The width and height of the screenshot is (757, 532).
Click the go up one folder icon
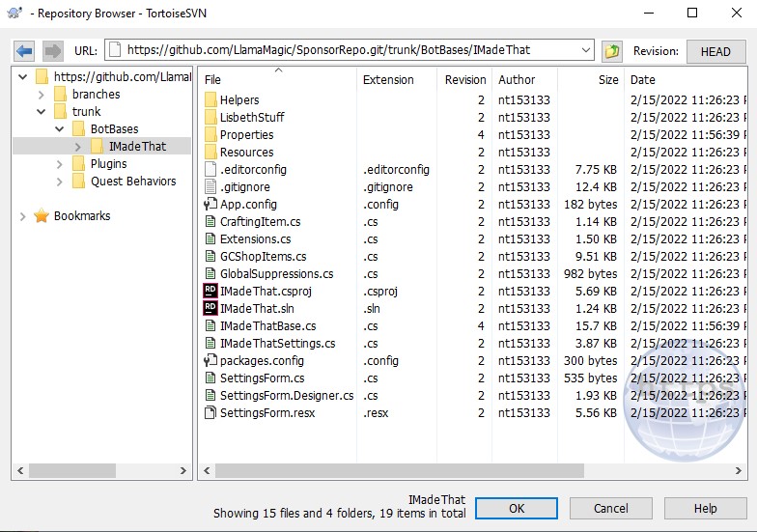tap(611, 51)
